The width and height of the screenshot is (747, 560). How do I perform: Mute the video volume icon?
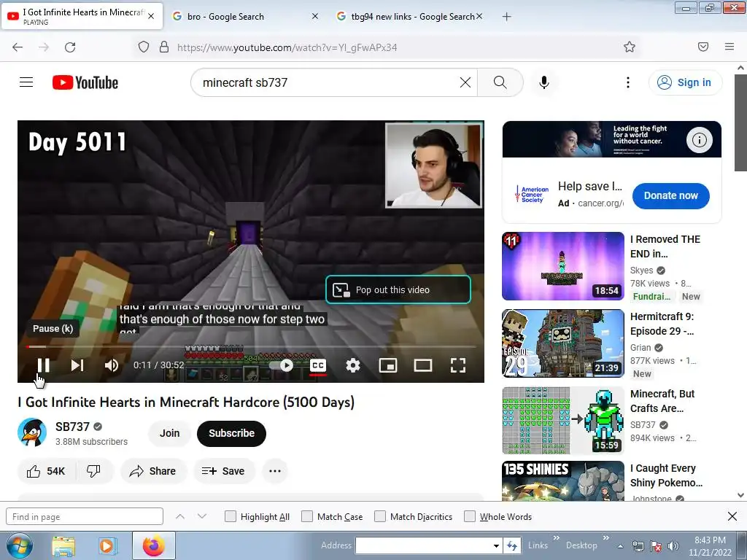point(112,365)
